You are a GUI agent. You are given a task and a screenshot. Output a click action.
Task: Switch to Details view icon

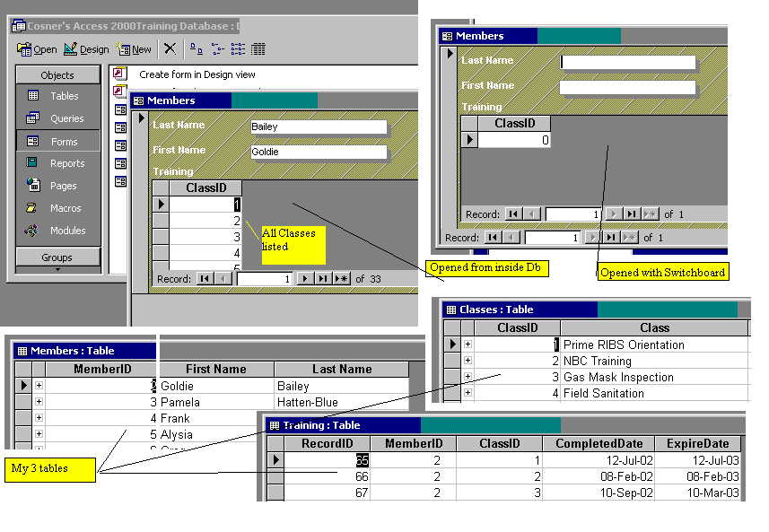(x=258, y=48)
